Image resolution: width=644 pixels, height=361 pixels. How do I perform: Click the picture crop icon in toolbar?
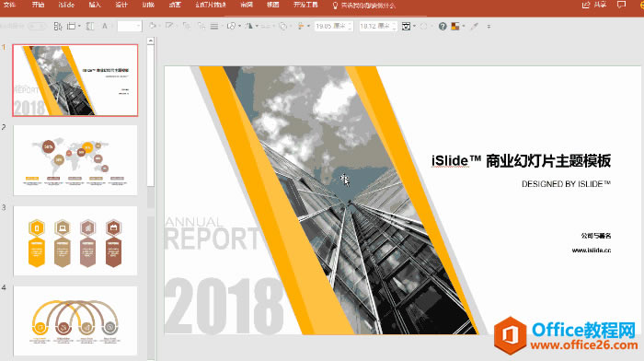[406, 27]
